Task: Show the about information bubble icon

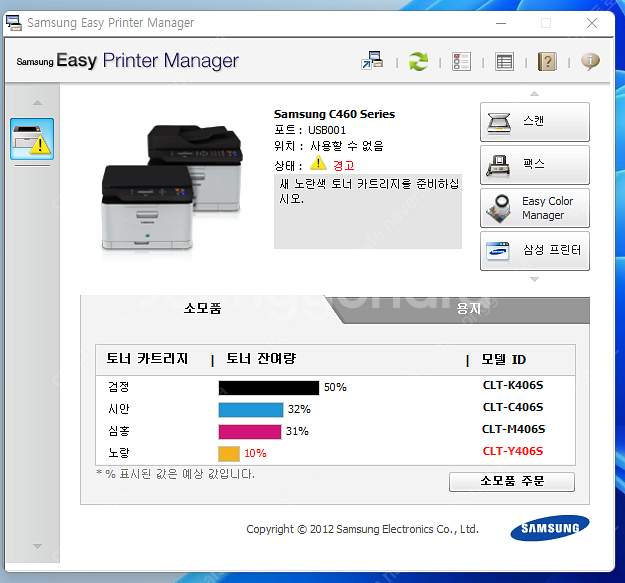Action: click(x=590, y=62)
